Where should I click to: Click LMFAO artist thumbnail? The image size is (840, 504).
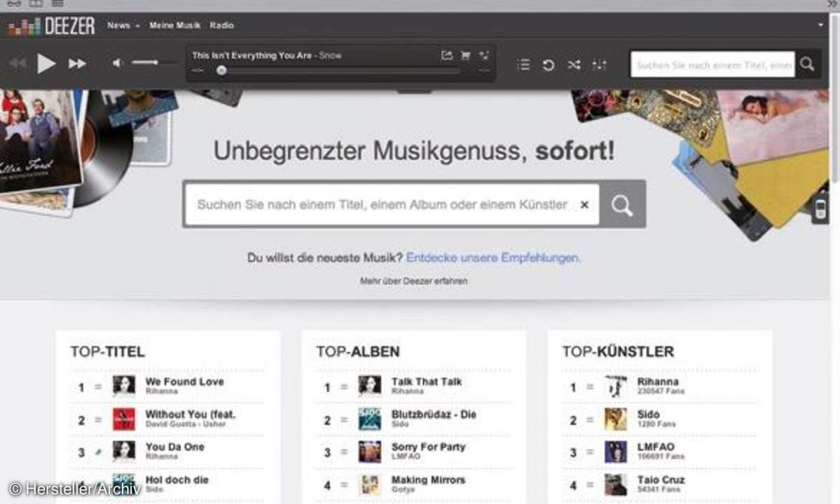pyautogui.click(x=616, y=451)
